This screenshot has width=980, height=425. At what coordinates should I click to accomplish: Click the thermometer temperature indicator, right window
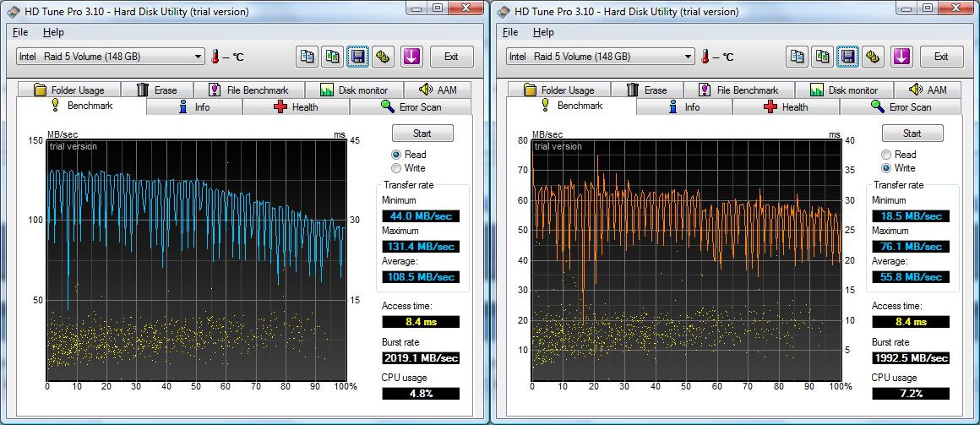pos(705,57)
